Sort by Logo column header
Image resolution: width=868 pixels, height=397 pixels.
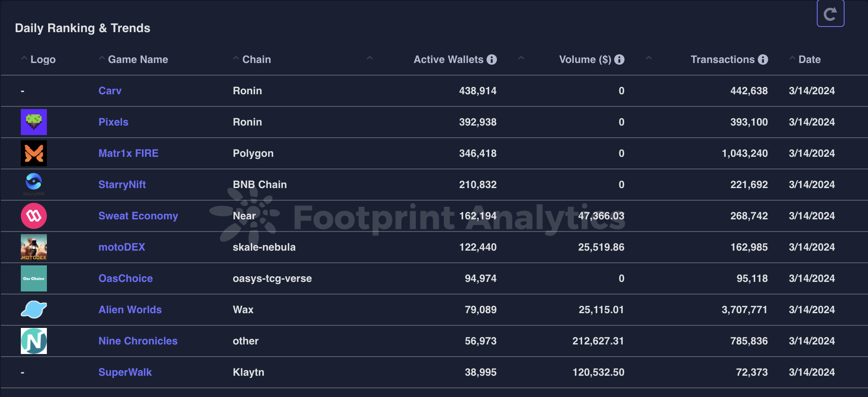(43, 60)
